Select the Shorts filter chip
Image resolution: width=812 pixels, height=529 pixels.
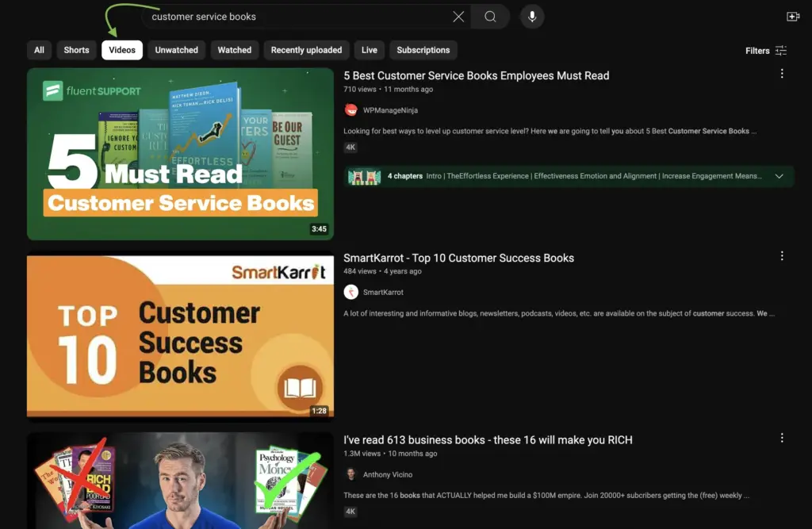77,50
